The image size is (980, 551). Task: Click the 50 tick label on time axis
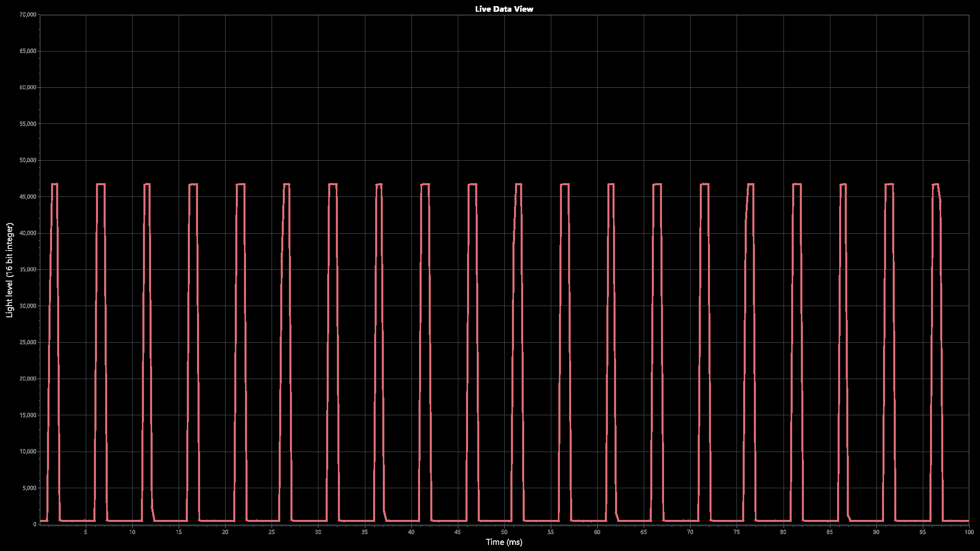504,532
